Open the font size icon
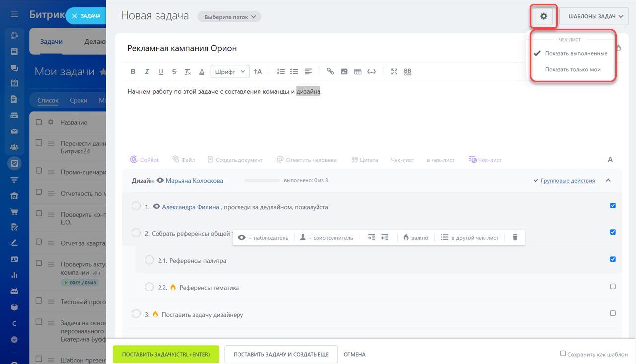Viewport: 636px width, 364px height. point(258,72)
